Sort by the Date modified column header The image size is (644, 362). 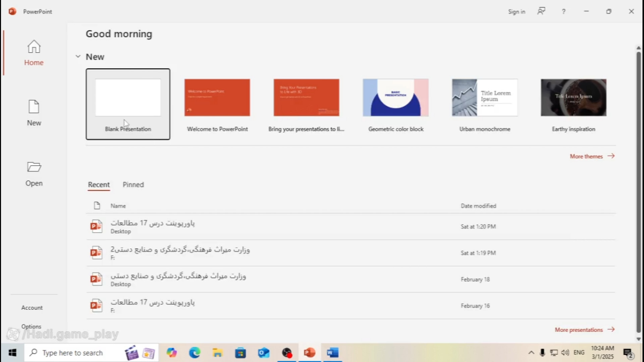pyautogui.click(x=478, y=206)
